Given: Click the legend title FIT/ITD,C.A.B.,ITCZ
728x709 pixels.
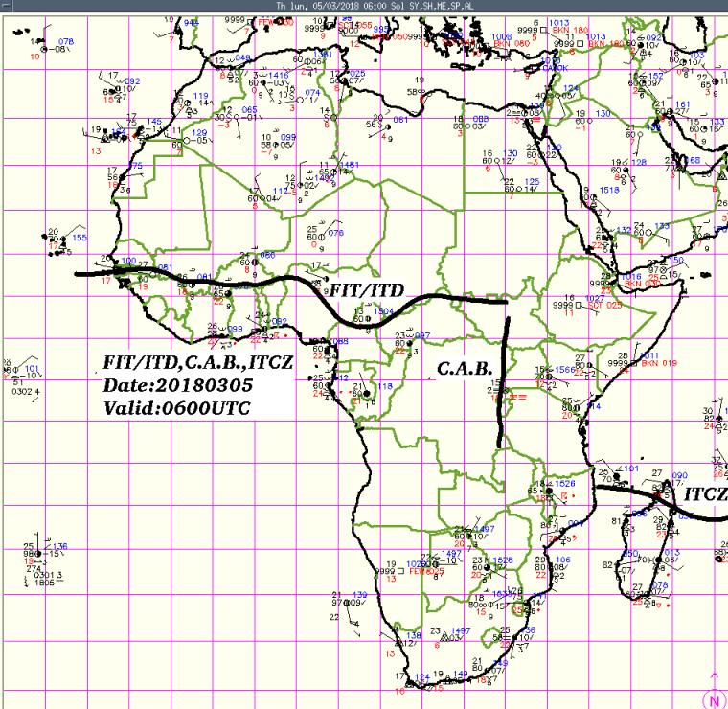Looking at the screenshot, I should point(197,363).
